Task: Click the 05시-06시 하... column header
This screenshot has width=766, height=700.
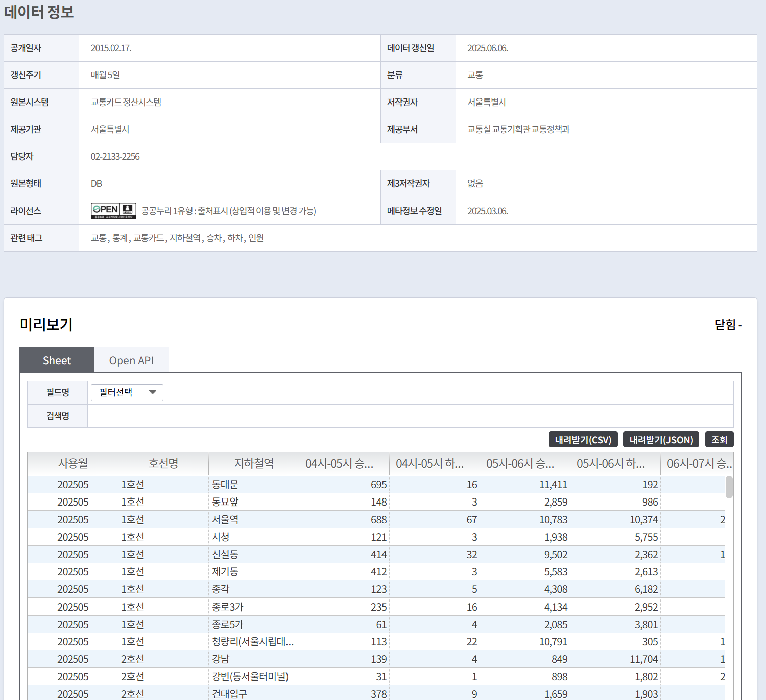Action: coord(616,463)
